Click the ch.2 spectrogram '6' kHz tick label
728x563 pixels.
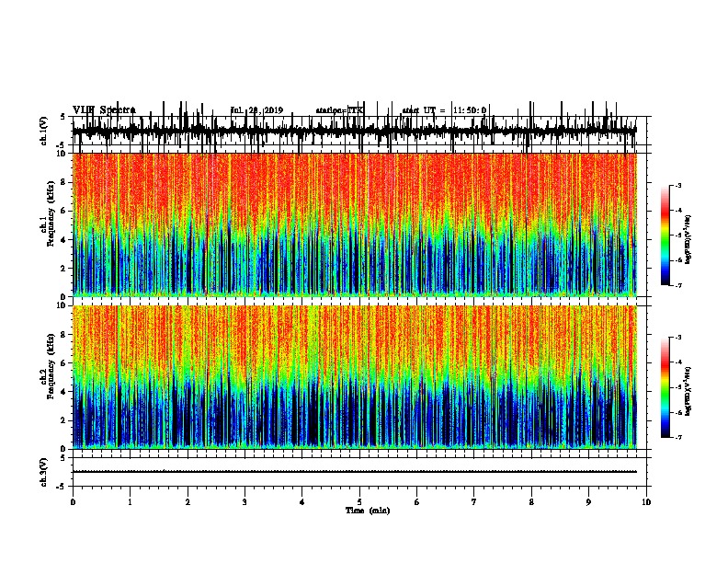(64, 363)
